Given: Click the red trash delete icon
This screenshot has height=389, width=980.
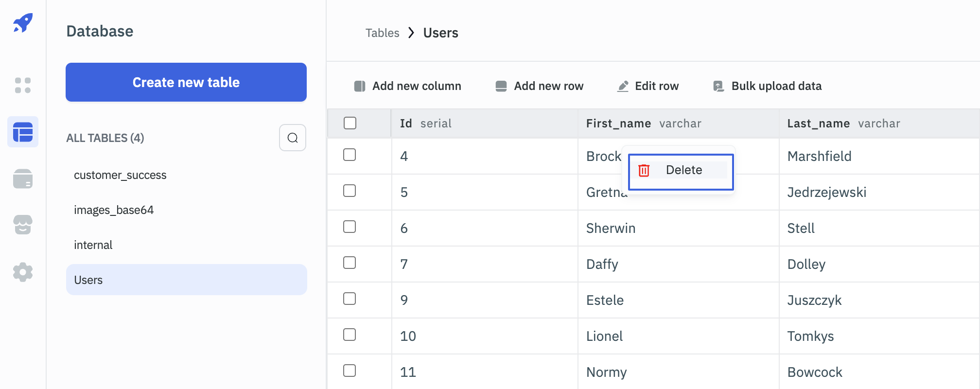Looking at the screenshot, I should (x=644, y=170).
